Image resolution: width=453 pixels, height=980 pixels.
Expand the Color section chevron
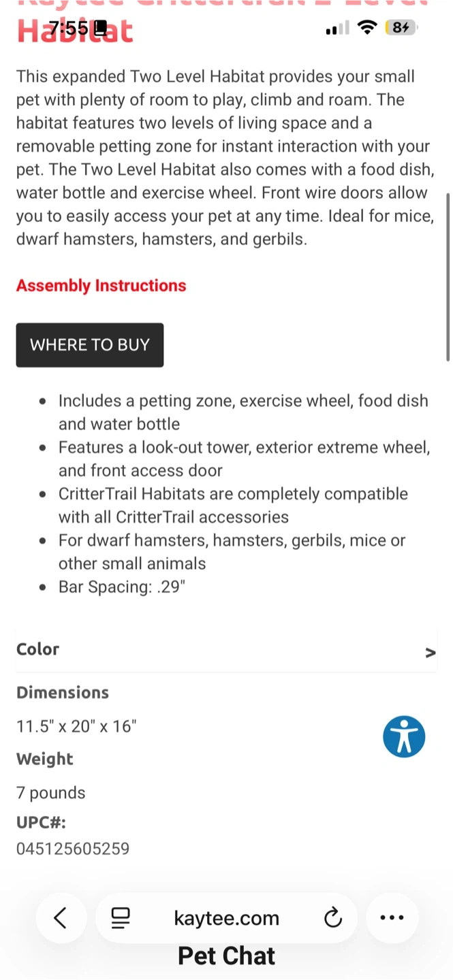tap(430, 653)
